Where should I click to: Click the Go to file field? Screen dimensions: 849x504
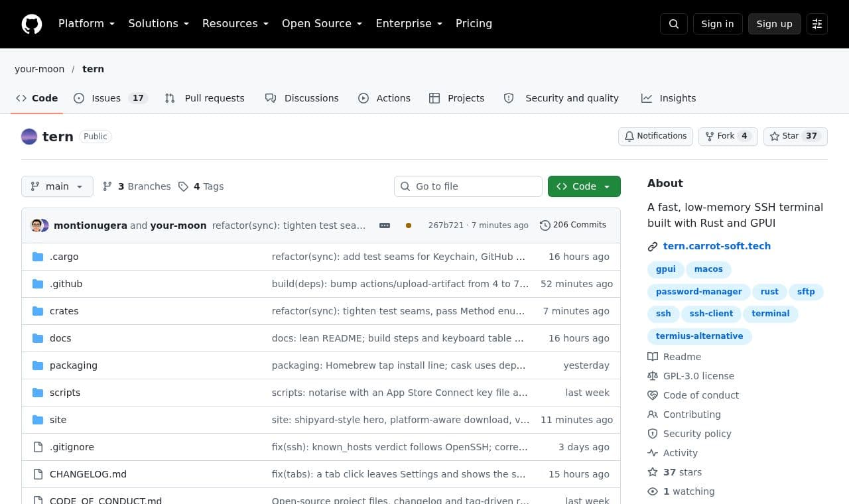[468, 186]
